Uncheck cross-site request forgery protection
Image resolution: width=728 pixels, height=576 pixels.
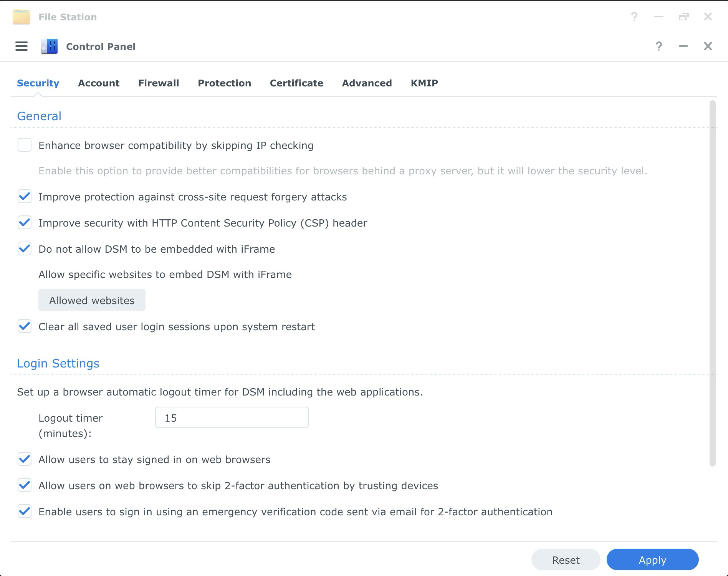click(x=25, y=197)
